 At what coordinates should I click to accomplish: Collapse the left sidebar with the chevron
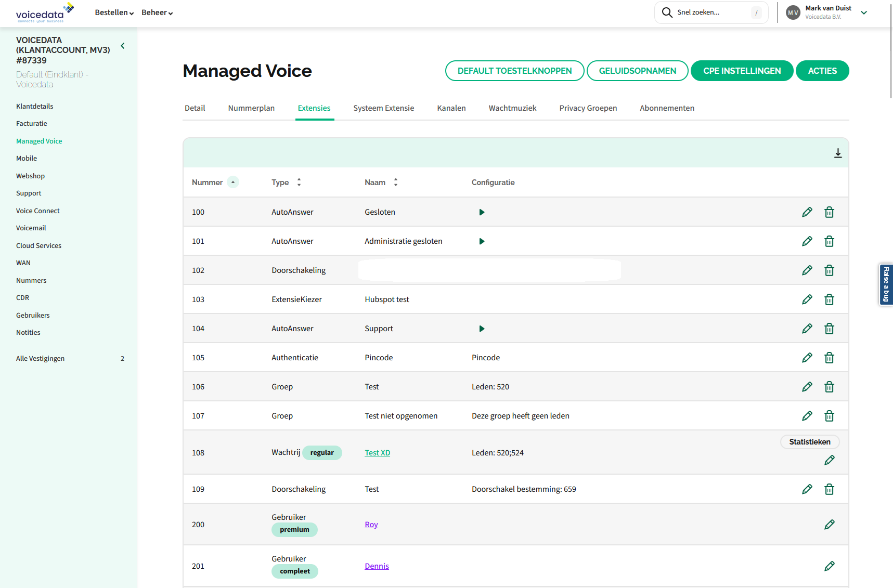point(123,46)
